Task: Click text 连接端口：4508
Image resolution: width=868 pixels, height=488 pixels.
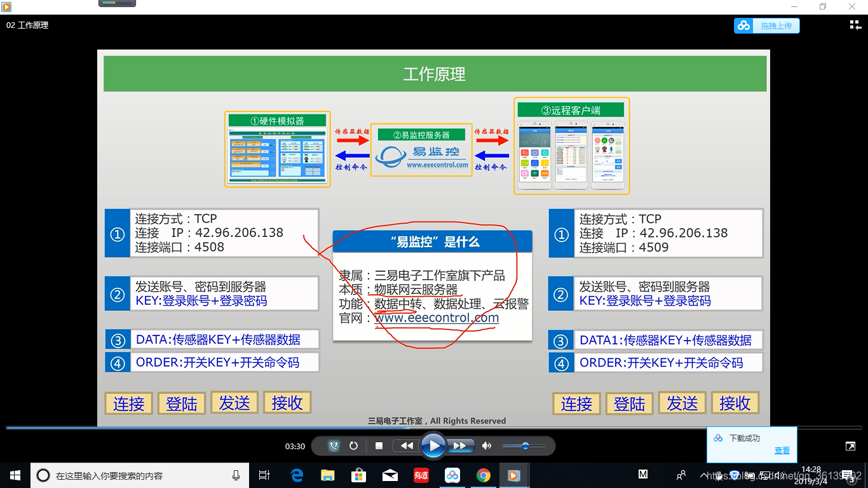Action: pos(180,247)
